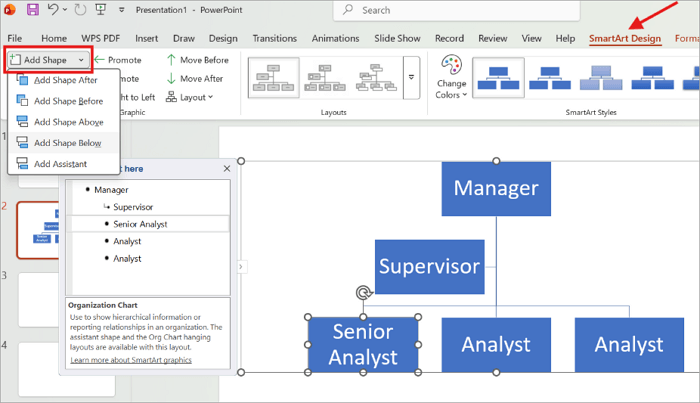Switch to the Transitions ribbon tab

click(275, 38)
